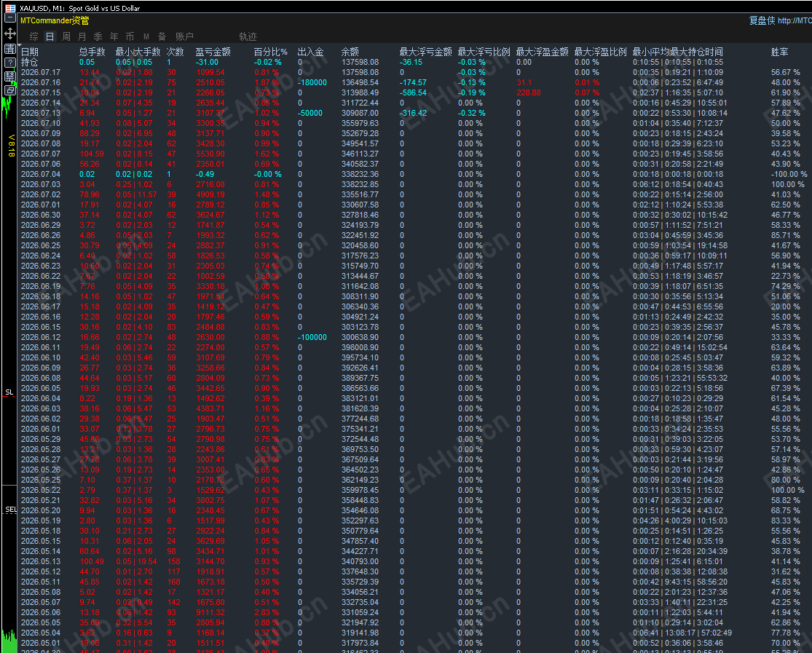Sort by the 次数 column header

(175, 52)
